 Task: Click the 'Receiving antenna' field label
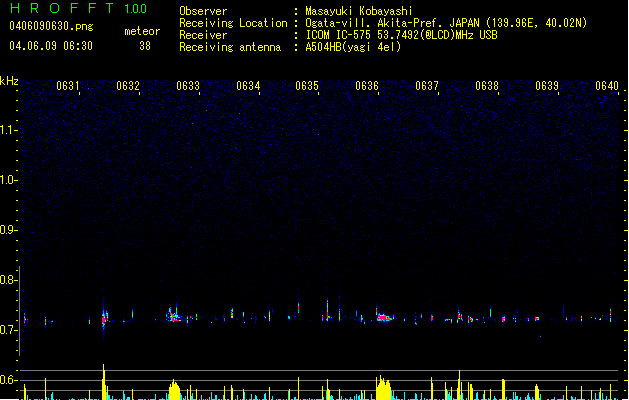[x=230, y=47]
